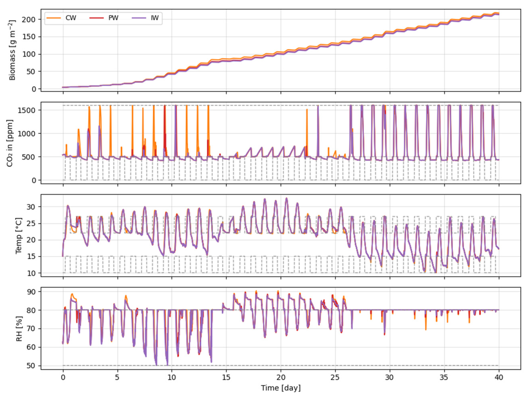Click the CO₂ in [ppm] axis label

pos(10,143)
